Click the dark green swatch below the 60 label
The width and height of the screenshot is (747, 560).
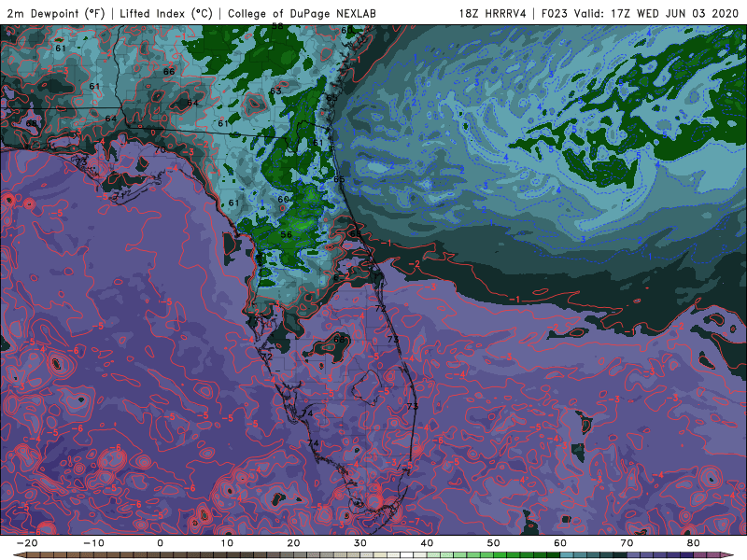point(553,554)
